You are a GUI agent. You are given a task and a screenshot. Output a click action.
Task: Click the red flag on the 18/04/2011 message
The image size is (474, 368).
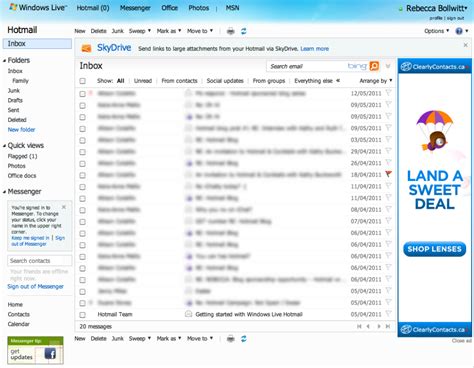(388, 174)
